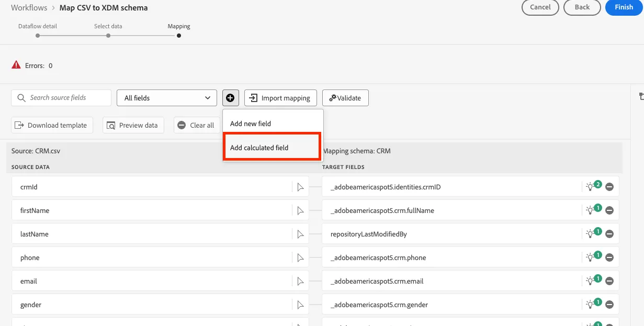
Task: Remove the fullName mapping row
Action: pos(609,210)
